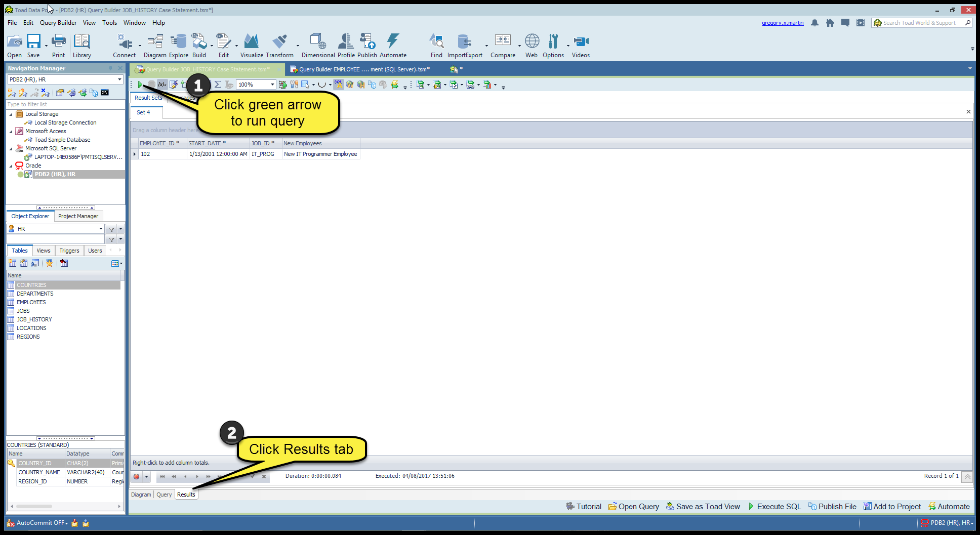Select the EMPLOYEES table in the list
The image size is (980, 535).
[31, 302]
